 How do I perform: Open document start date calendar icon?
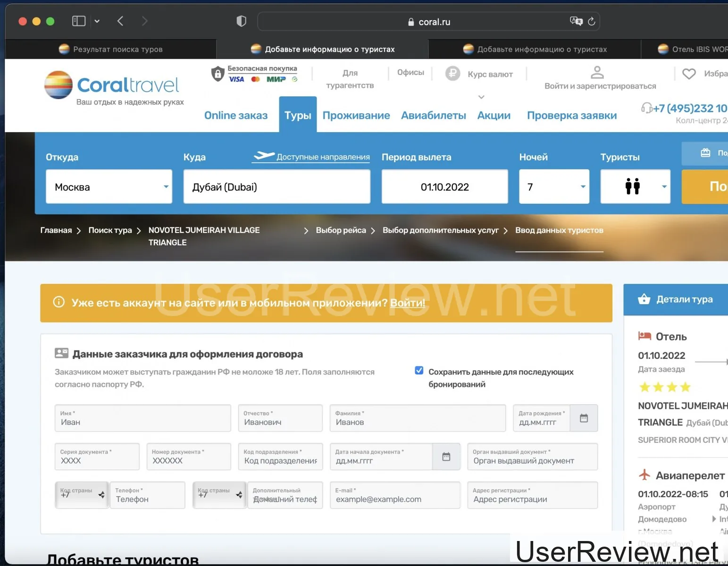(x=446, y=457)
